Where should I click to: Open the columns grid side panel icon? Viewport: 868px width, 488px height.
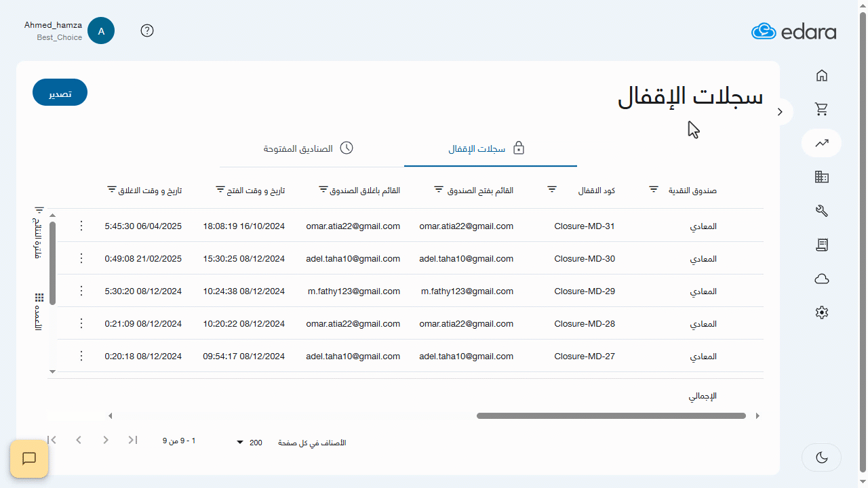(39, 298)
